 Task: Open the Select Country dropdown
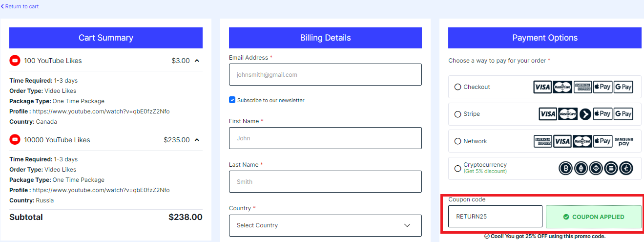pos(325,225)
